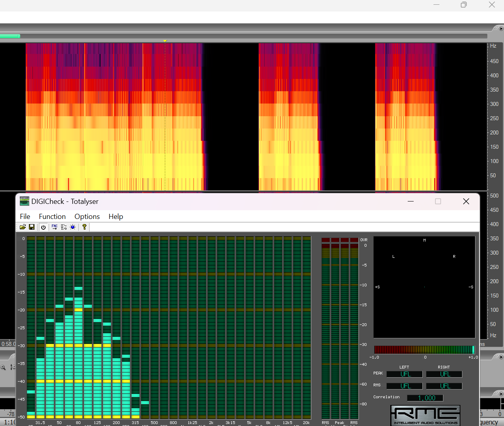Screen dimensions: 504x426
Task: Open the blue light settings icon
Action: [73, 227]
